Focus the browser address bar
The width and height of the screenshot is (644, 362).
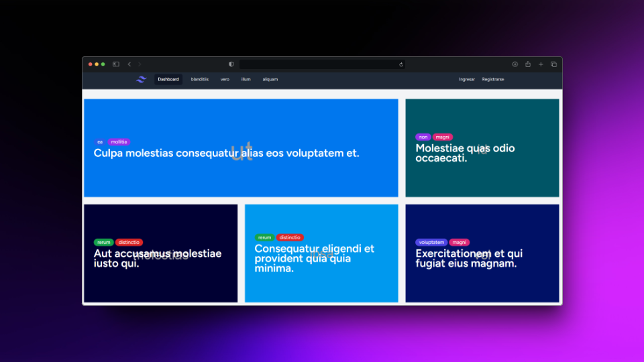[x=323, y=64]
